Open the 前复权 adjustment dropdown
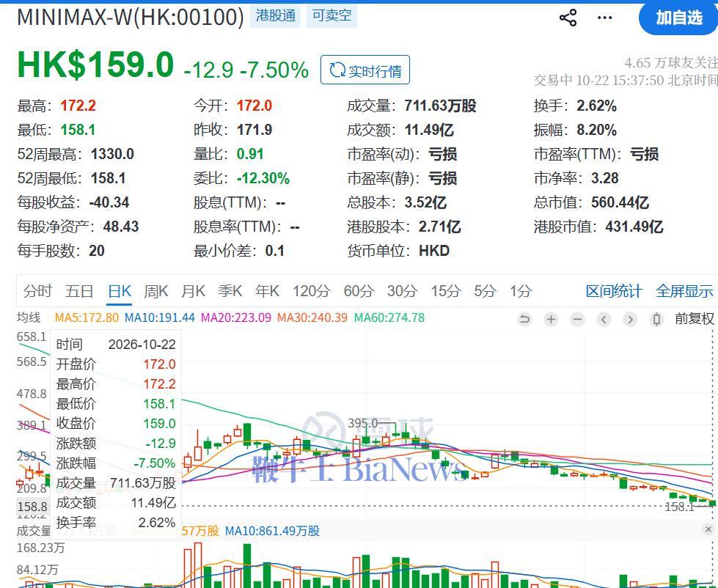This screenshot has width=718, height=588. click(695, 318)
